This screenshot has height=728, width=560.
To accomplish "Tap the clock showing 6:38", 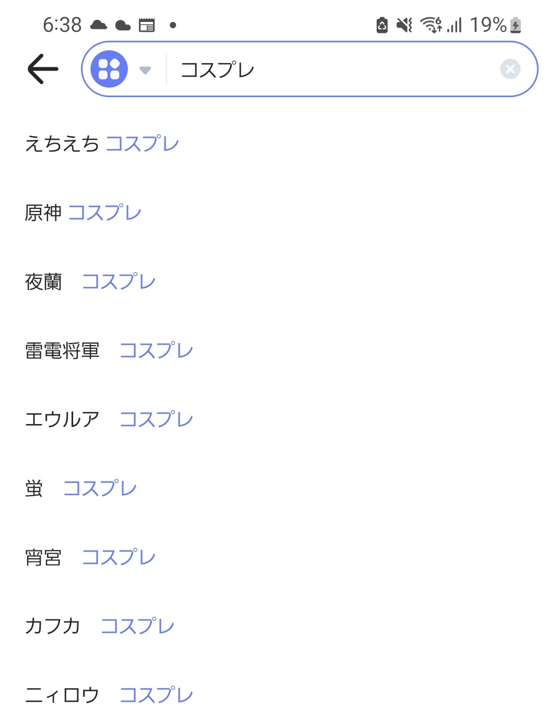I will pyautogui.click(x=62, y=25).
